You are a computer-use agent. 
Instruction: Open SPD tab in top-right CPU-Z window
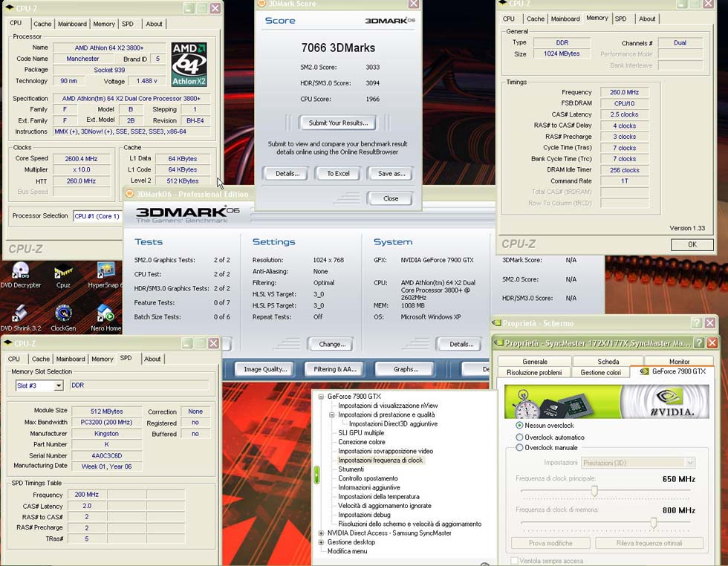pyautogui.click(x=621, y=19)
